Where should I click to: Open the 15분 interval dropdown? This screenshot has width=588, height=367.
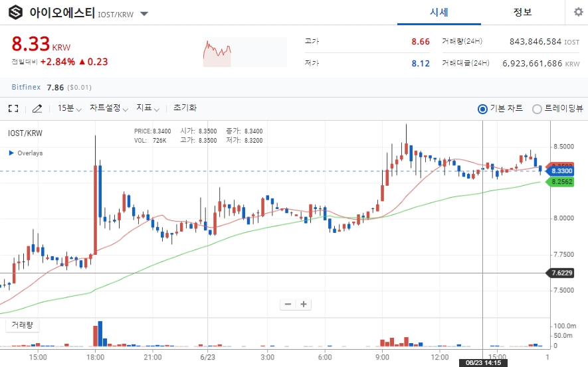(x=69, y=108)
